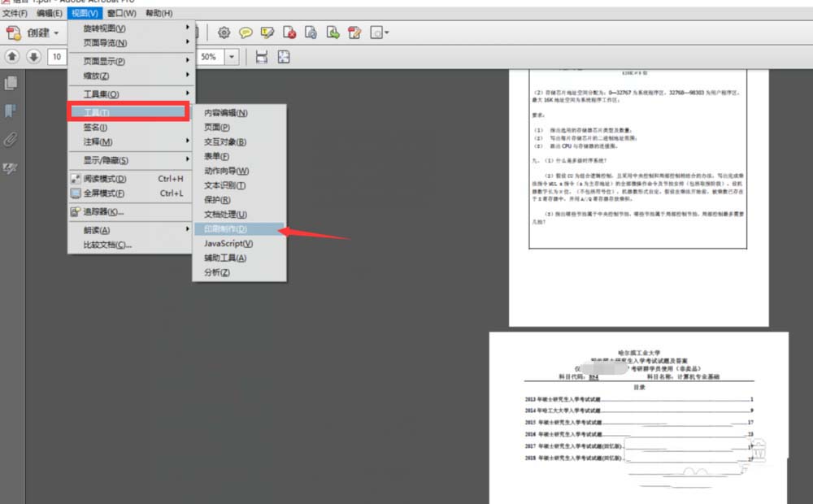Go to next page arrow

tap(33, 57)
